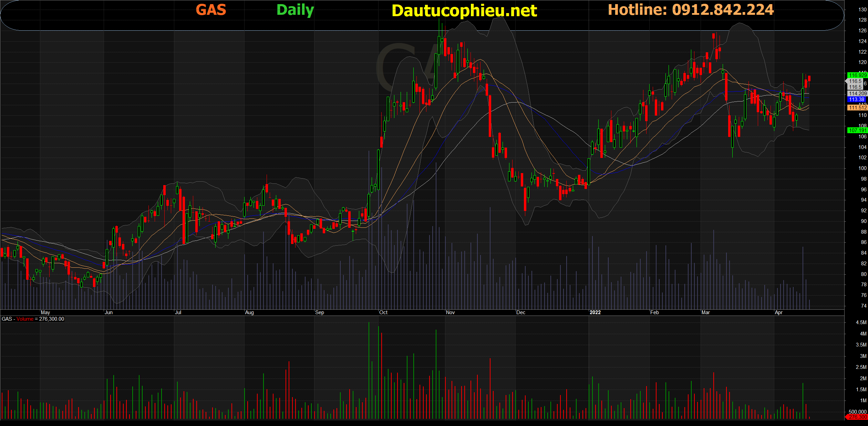Image resolution: width=868 pixels, height=426 pixels.
Task: Click the 2022 year marker on time axis
Action: tap(595, 312)
